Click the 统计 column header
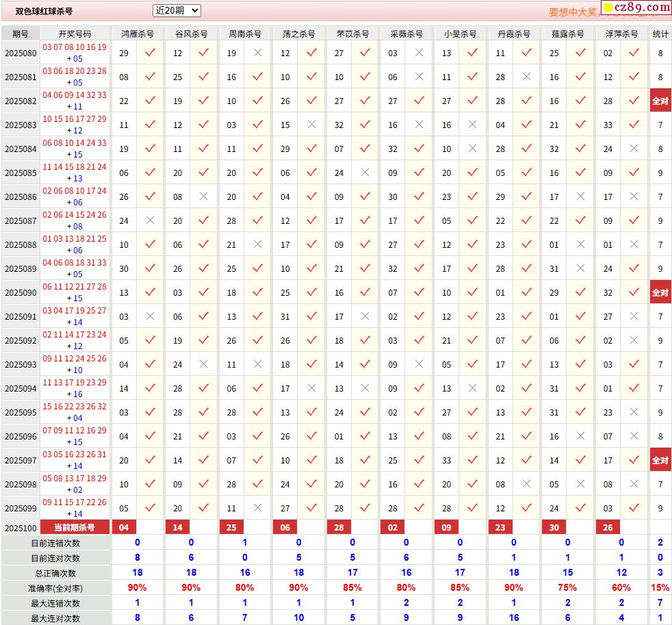This screenshot has height=625, width=672. point(660,34)
